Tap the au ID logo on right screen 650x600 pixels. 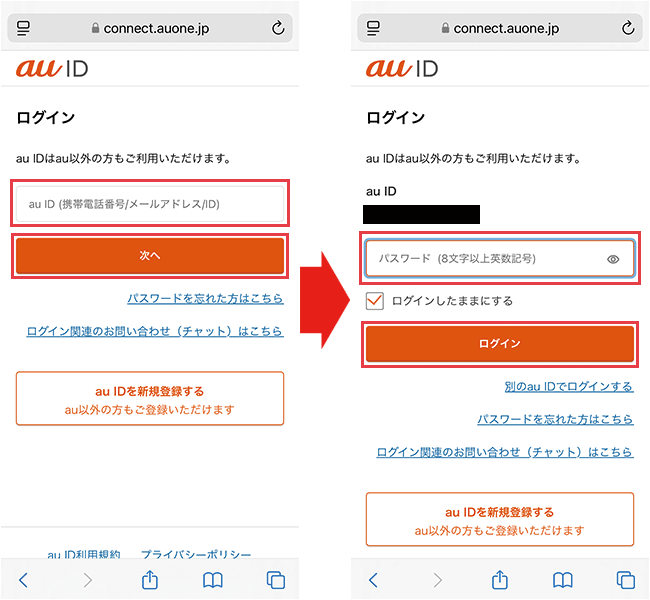click(402, 68)
